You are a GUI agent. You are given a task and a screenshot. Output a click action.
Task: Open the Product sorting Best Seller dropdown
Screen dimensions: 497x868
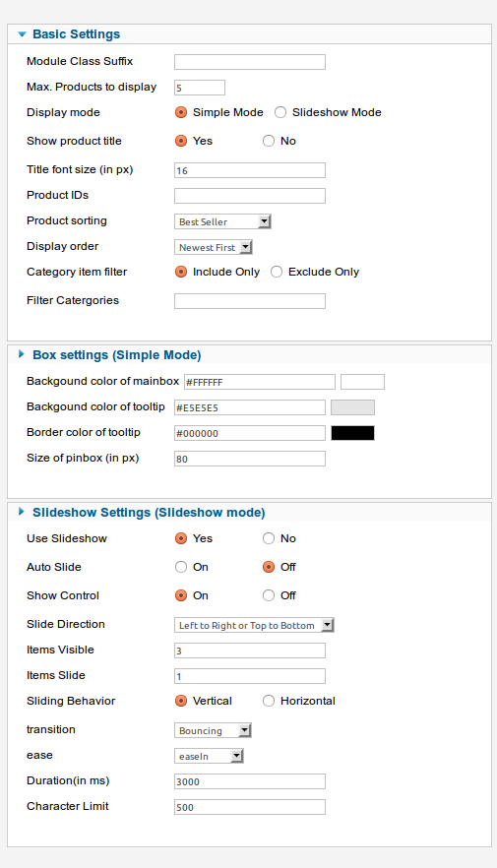click(x=222, y=221)
